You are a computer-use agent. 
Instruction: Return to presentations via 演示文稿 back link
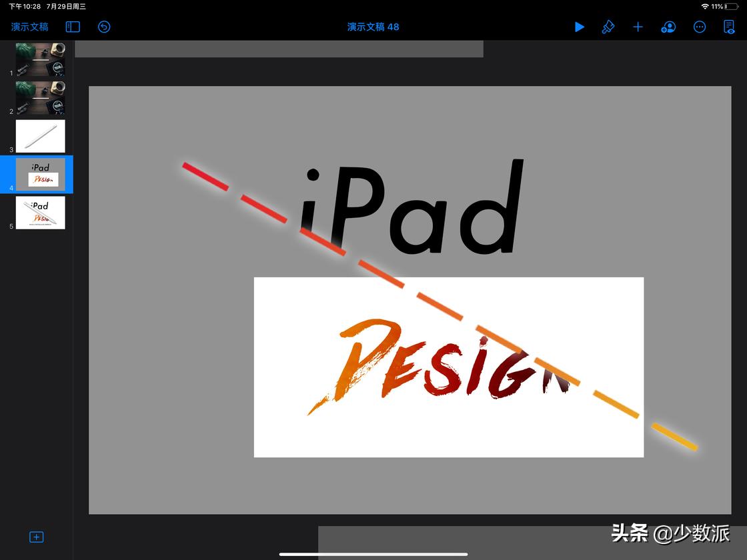[28, 27]
